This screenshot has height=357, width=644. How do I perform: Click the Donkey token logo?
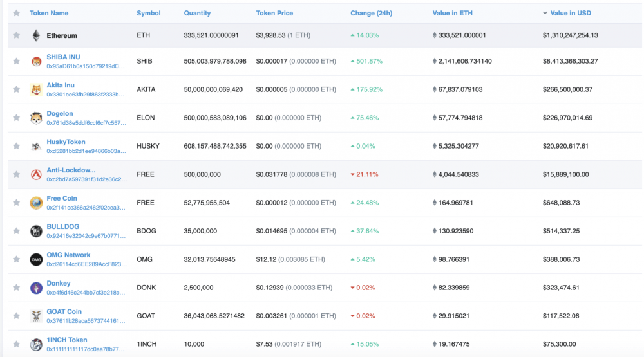tap(36, 288)
